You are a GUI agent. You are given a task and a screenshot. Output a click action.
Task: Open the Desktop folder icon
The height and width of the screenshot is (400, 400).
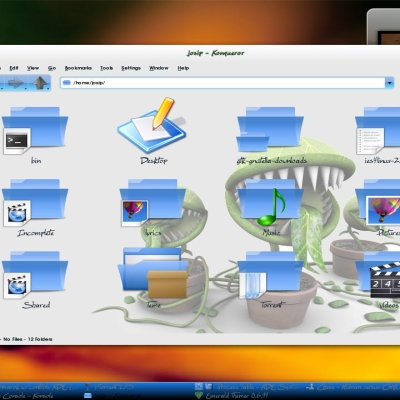coord(152,126)
